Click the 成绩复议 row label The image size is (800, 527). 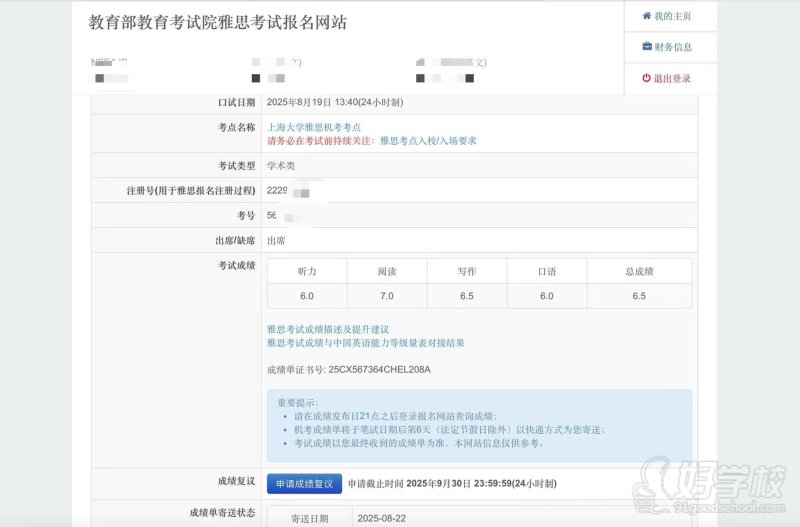pos(236,481)
